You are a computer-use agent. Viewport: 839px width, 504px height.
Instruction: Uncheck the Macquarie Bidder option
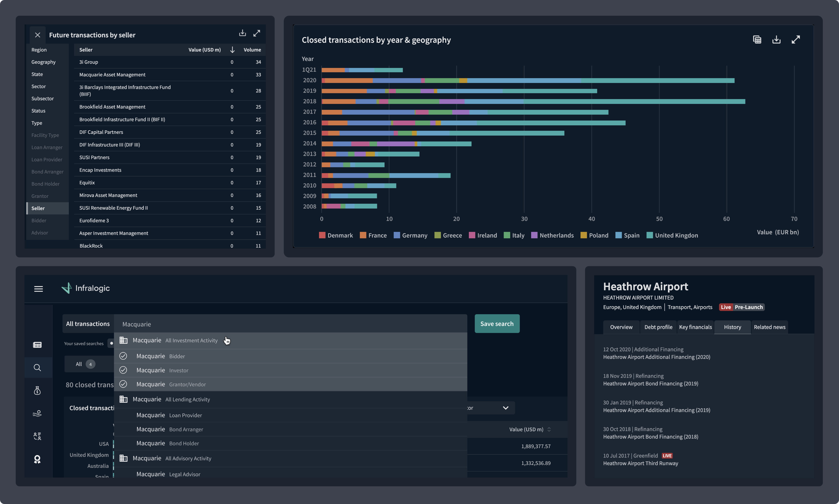point(123,356)
